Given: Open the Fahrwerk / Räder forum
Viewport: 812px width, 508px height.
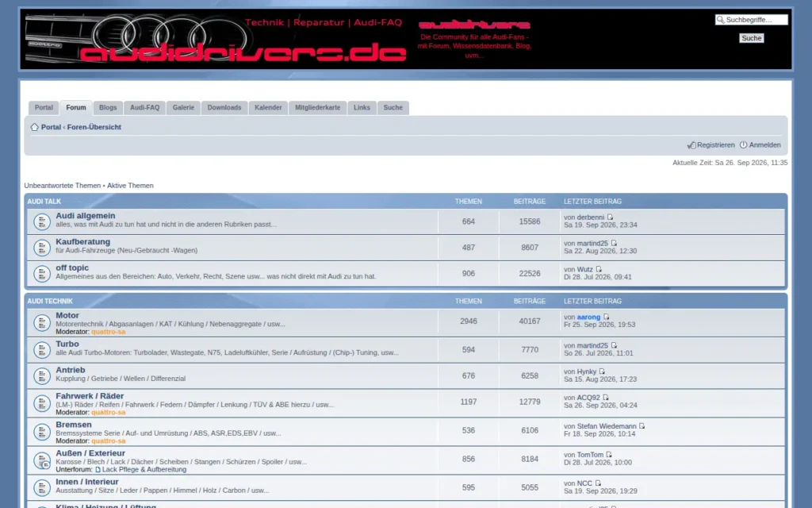Looking at the screenshot, I should (x=90, y=396).
